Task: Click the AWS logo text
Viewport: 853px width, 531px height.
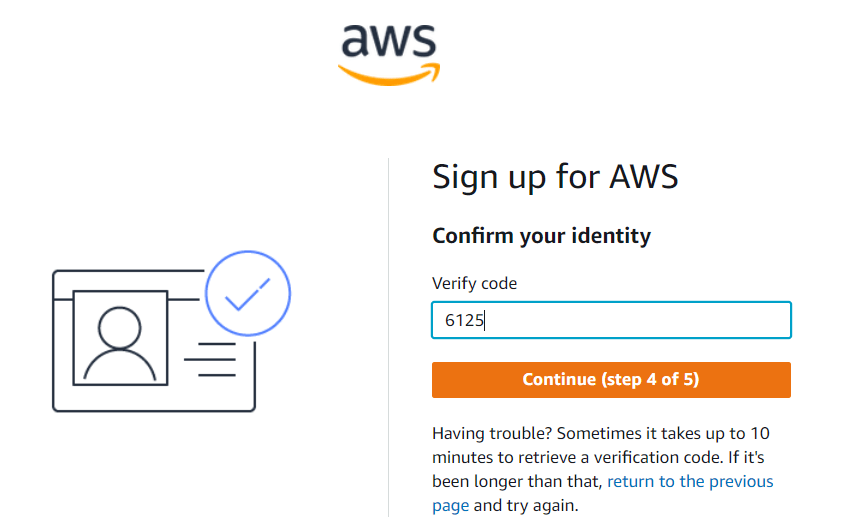Action: tap(388, 41)
